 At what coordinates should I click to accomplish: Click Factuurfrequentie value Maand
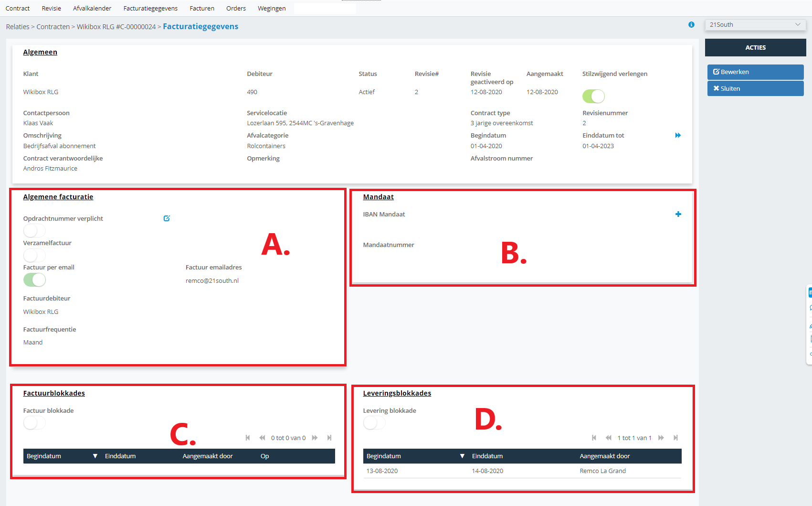(33, 342)
